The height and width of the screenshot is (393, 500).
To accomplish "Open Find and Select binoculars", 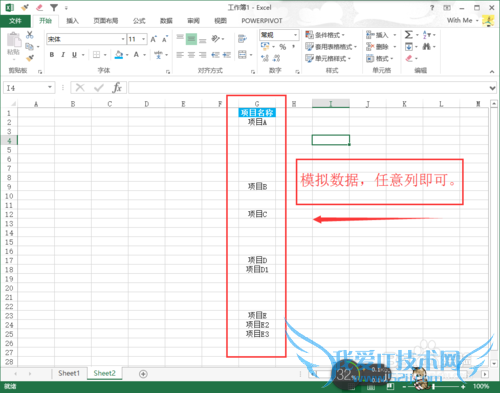I will [427, 47].
